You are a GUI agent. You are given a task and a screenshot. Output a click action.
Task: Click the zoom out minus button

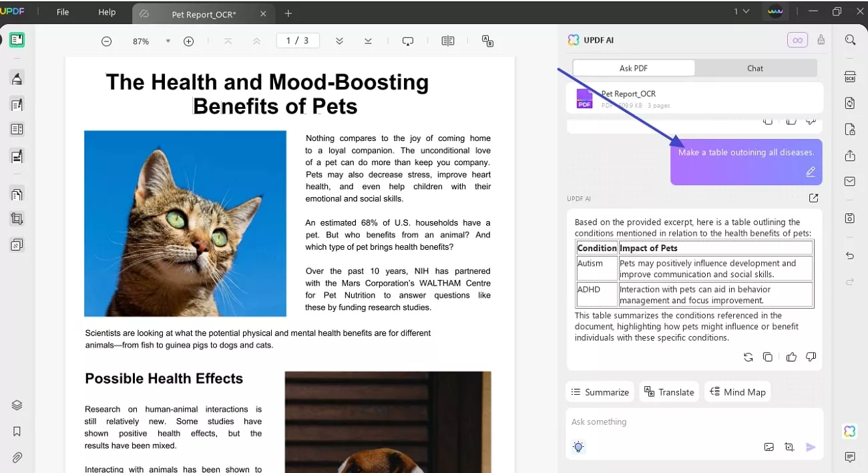pyautogui.click(x=106, y=41)
